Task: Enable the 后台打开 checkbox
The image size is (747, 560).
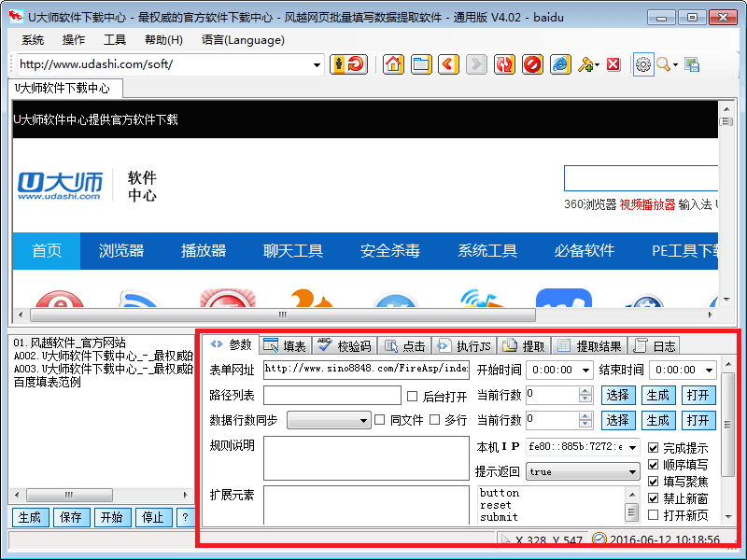Action: coord(413,396)
